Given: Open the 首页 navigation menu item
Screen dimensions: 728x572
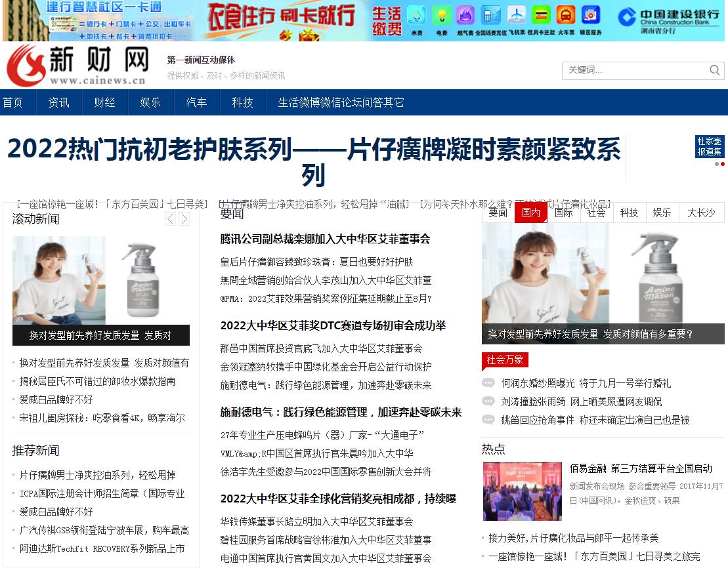Looking at the screenshot, I should 12,102.
